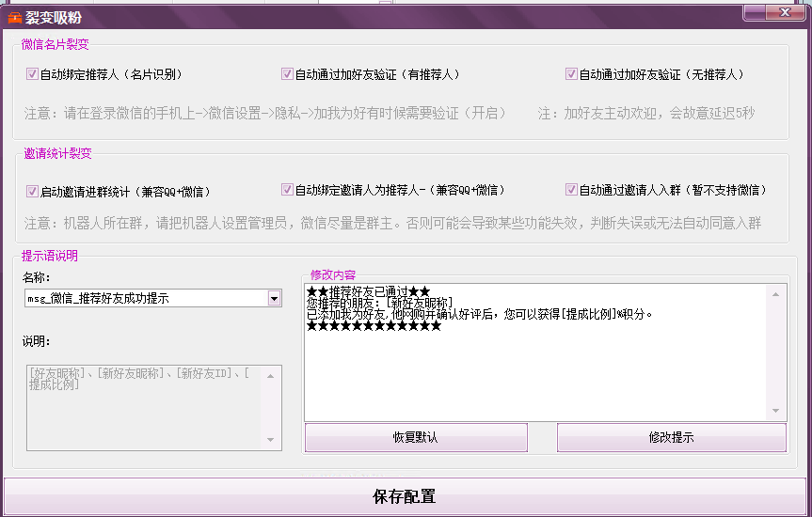
Task: Click up arrow of 说明 box scrollbar
Action: pyautogui.click(x=272, y=375)
